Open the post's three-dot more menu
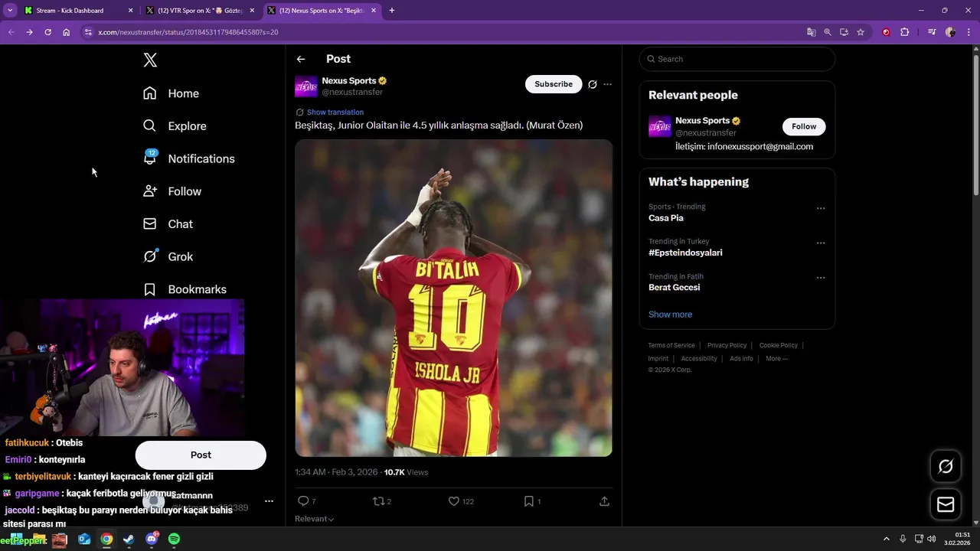 pos(608,84)
